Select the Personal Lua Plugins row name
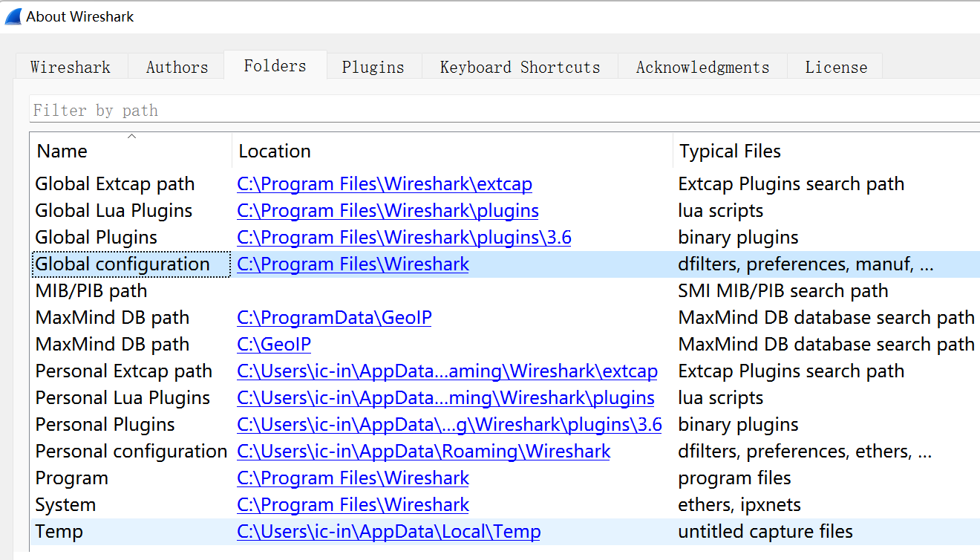 [122, 398]
